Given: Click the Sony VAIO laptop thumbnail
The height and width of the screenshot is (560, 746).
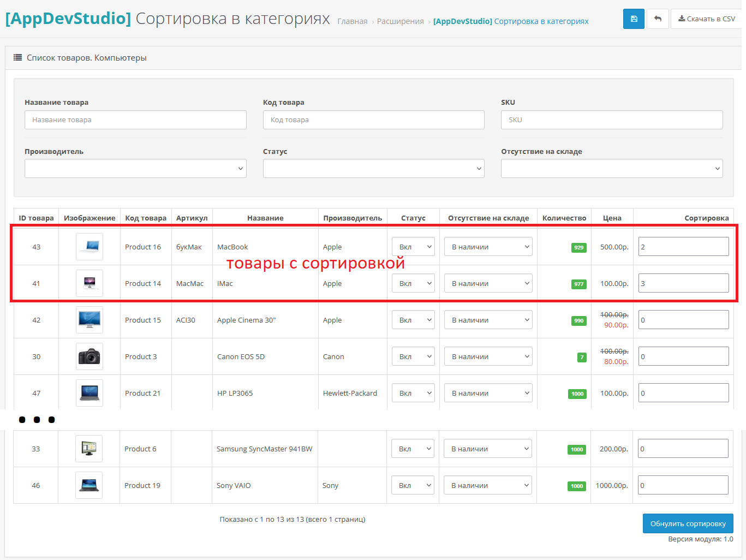Looking at the screenshot, I should pyautogui.click(x=89, y=485).
